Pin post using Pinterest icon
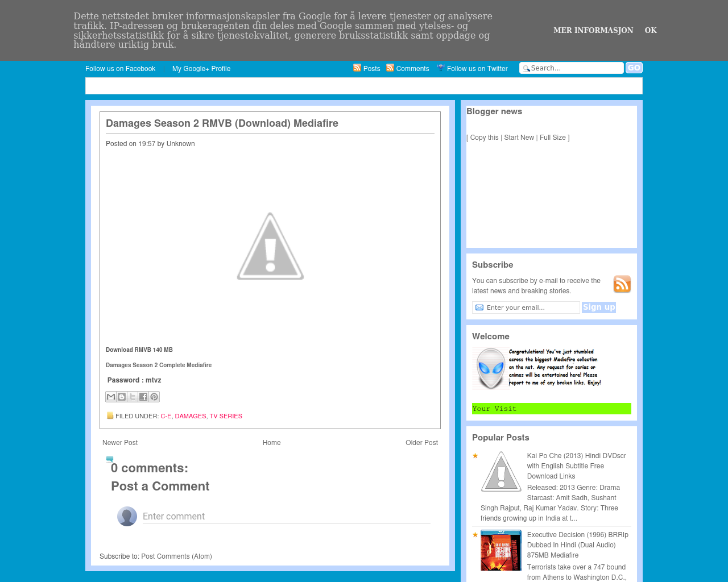This screenshot has height=582, width=728. (x=154, y=397)
